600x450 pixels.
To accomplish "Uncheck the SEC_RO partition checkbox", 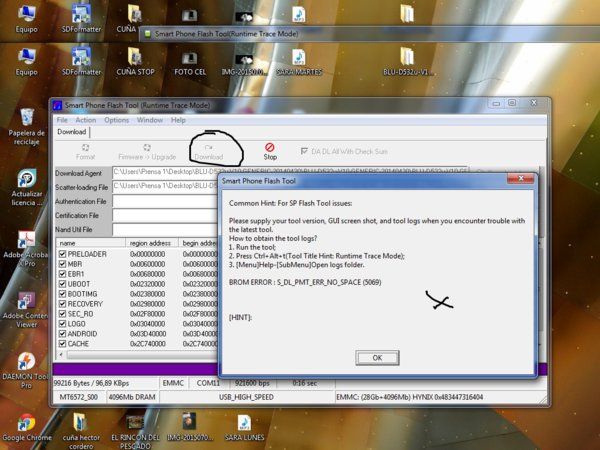I will point(62,314).
